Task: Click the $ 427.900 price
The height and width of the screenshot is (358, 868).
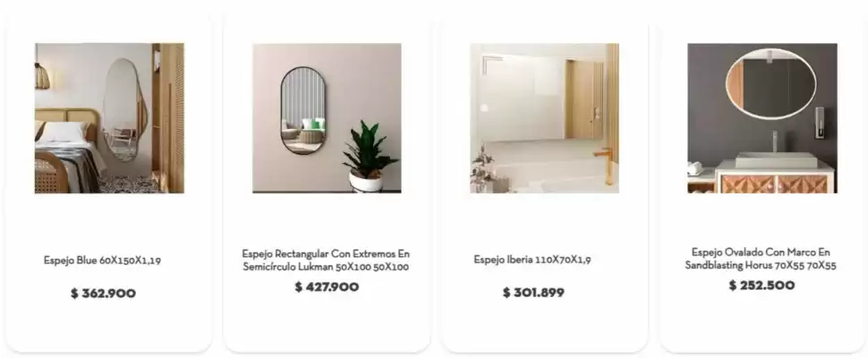Action: (327, 286)
